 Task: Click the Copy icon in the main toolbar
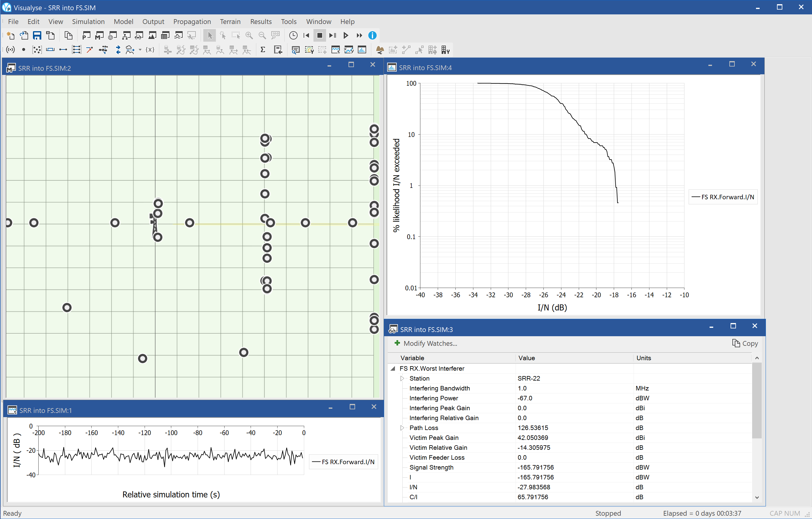point(69,35)
